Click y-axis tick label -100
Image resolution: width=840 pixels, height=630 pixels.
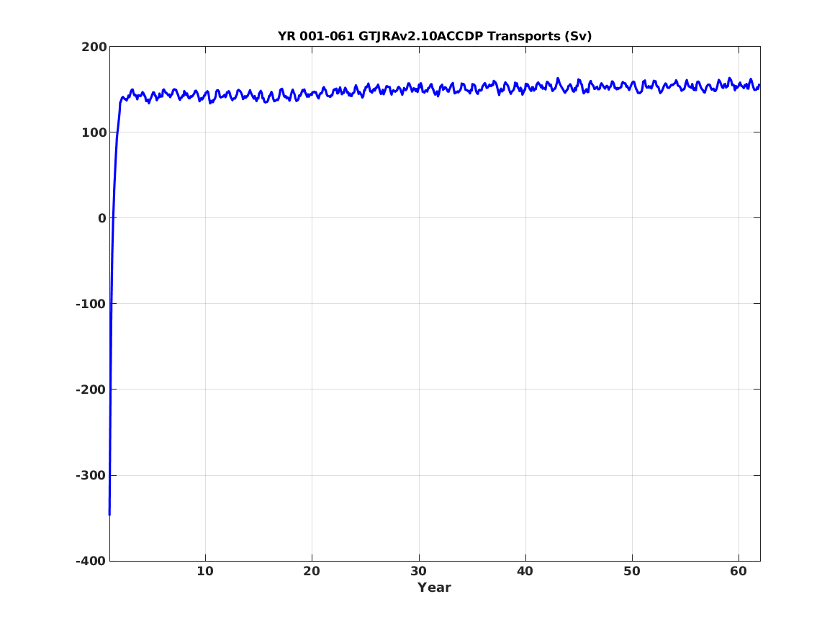coord(91,304)
